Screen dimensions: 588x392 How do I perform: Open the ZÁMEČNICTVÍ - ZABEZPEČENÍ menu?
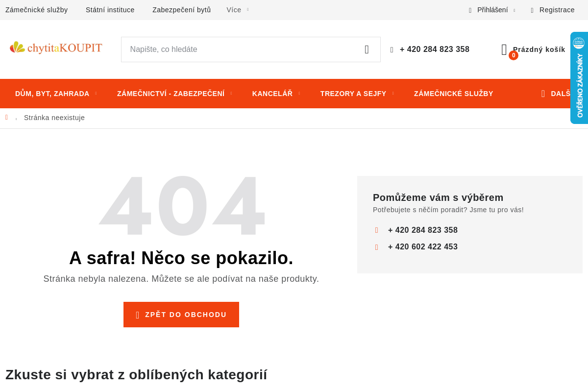pyautogui.click(x=170, y=93)
